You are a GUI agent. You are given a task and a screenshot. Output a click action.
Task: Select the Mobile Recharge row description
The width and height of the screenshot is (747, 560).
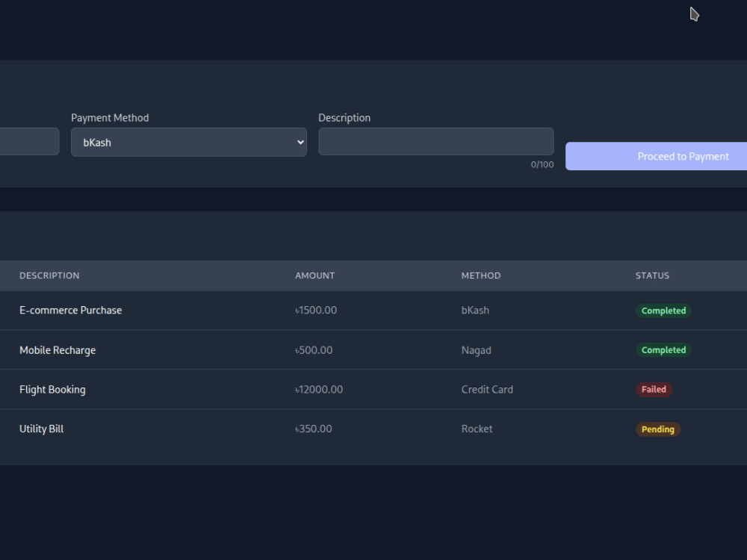(58, 350)
